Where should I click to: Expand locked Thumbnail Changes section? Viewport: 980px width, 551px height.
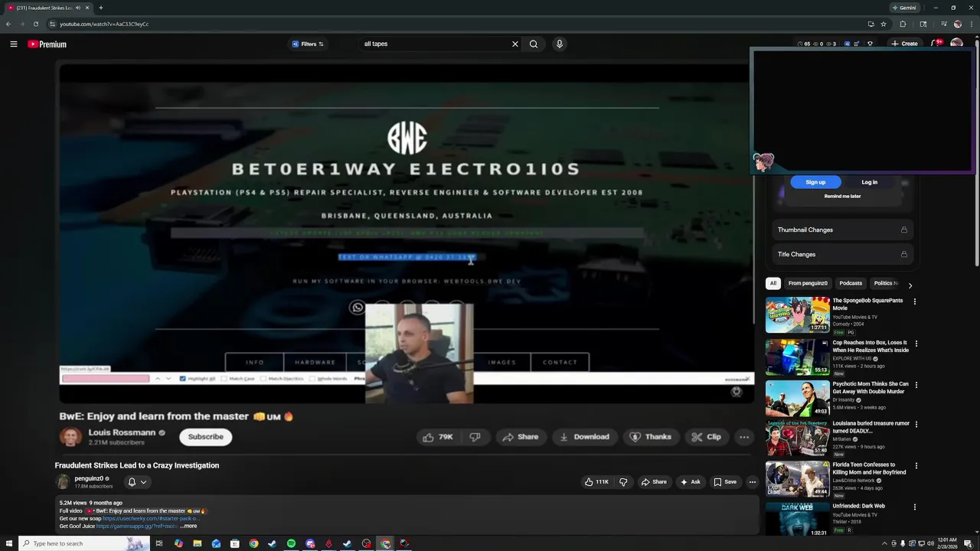(x=842, y=230)
